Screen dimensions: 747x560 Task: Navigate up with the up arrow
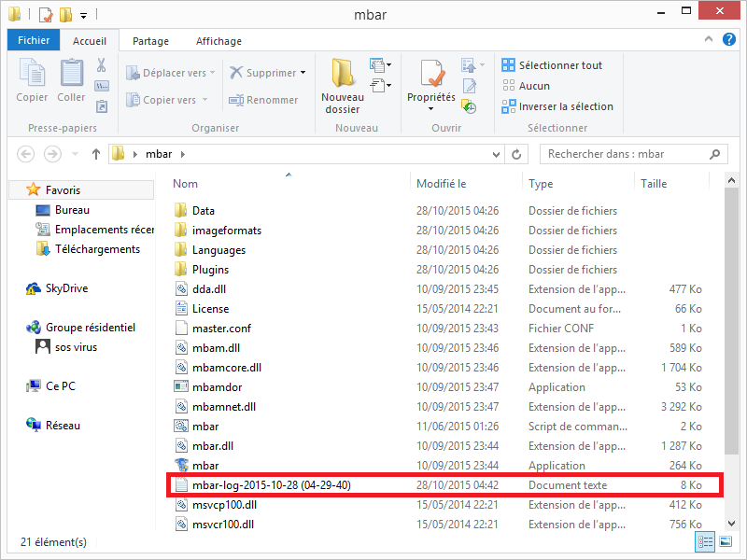95,154
